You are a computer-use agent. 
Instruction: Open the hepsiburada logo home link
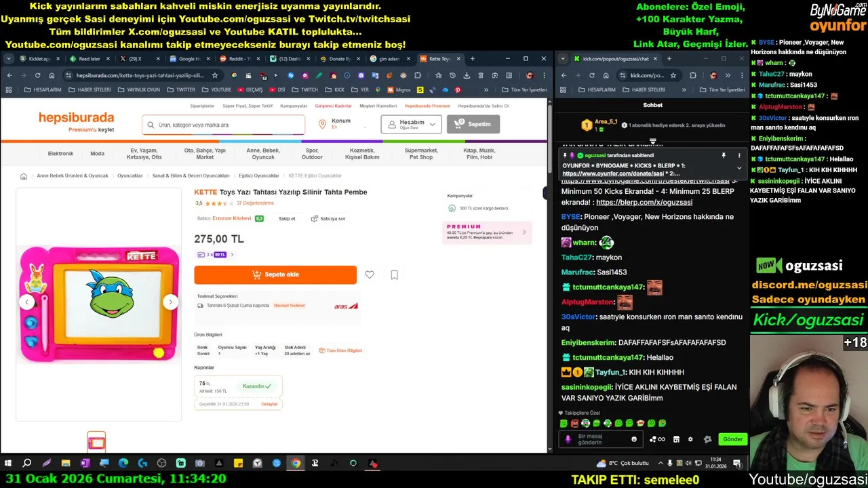pyautogui.click(x=76, y=118)
